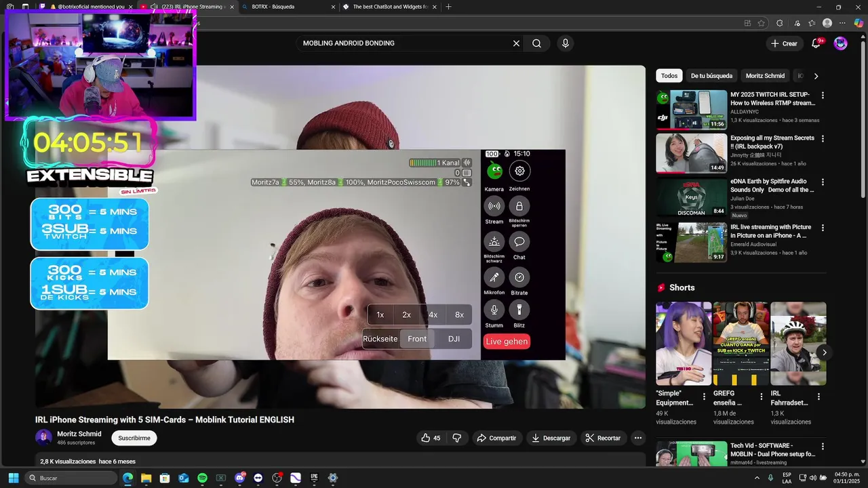Select the De tu búsqueda chip
868x488 pixels.
click(x=711, y=76)
